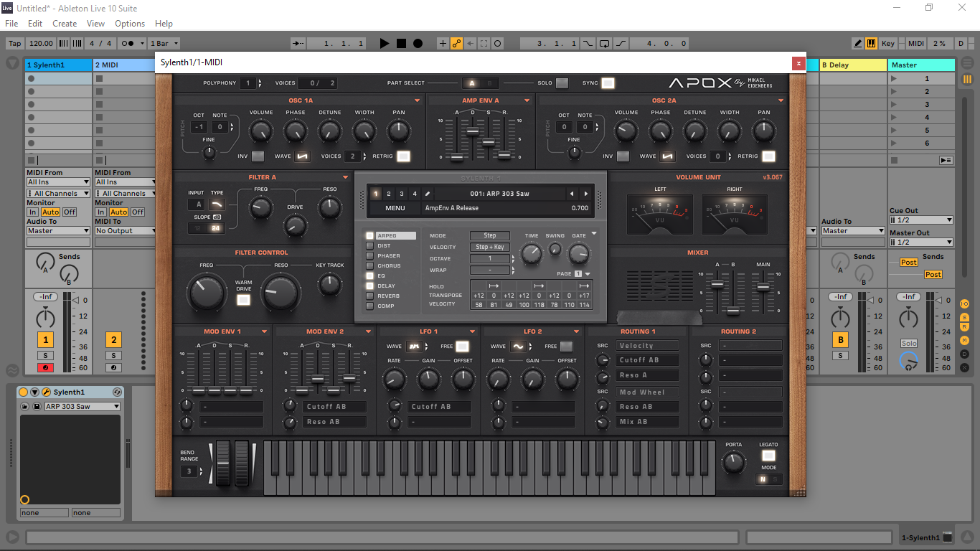Enable the COMP effect checkbox
980x551 pixels.
370,306
